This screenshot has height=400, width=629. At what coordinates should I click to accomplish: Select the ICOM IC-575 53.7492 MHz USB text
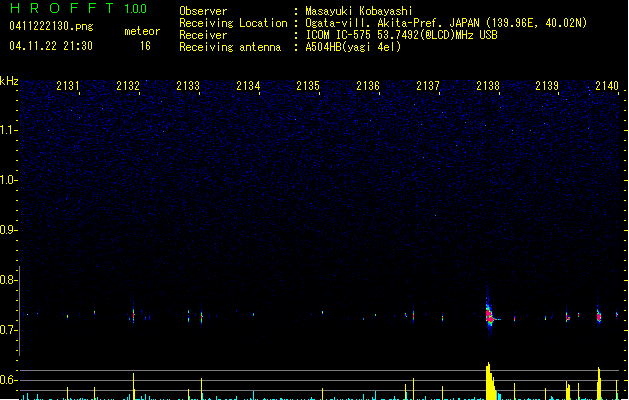(x=401, y=35)
